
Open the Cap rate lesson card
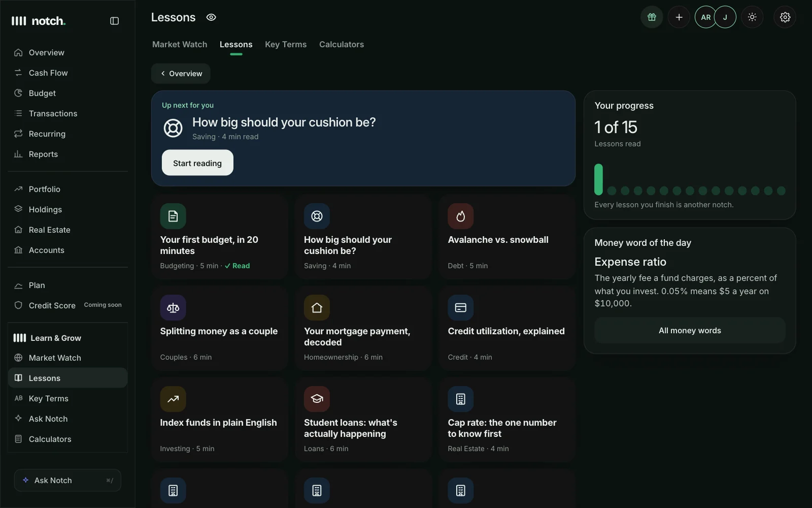(x=507, y=420)
